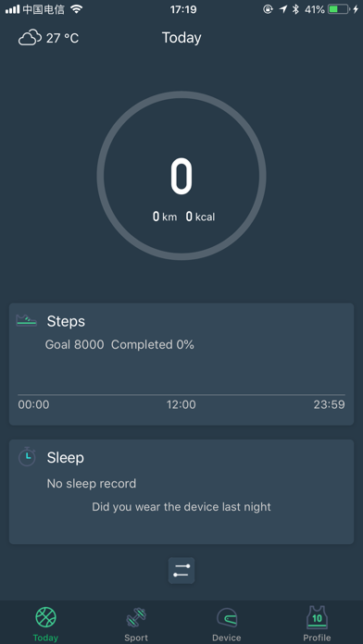Screen dimensions: 363x644
Task: Open the Steps card title
Action: [66, 321]
